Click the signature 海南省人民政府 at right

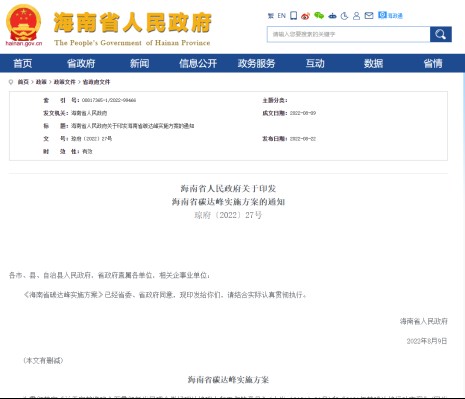(x=424, y=321)
